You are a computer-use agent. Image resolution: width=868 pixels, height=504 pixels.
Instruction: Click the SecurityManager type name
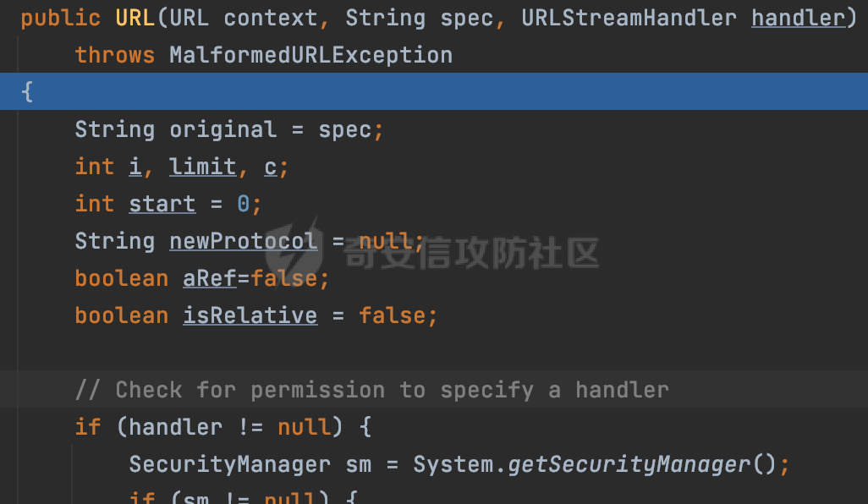[230, 463]
